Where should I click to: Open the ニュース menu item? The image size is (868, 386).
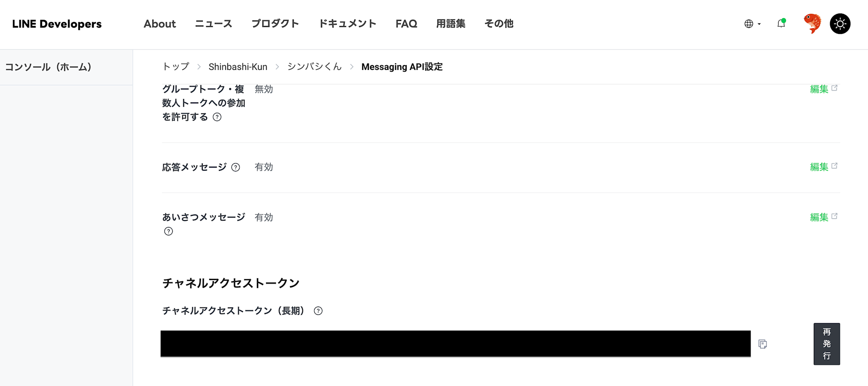pos(214,24)
